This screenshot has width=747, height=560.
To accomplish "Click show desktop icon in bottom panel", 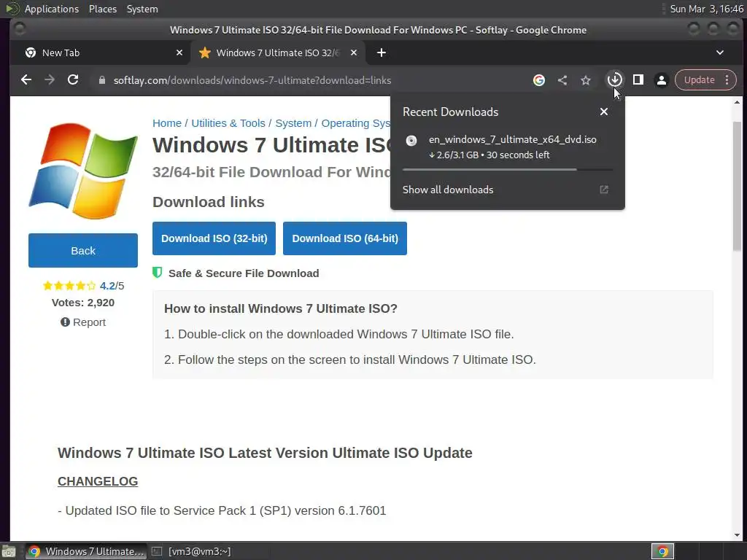I will [x=9, y=551].
